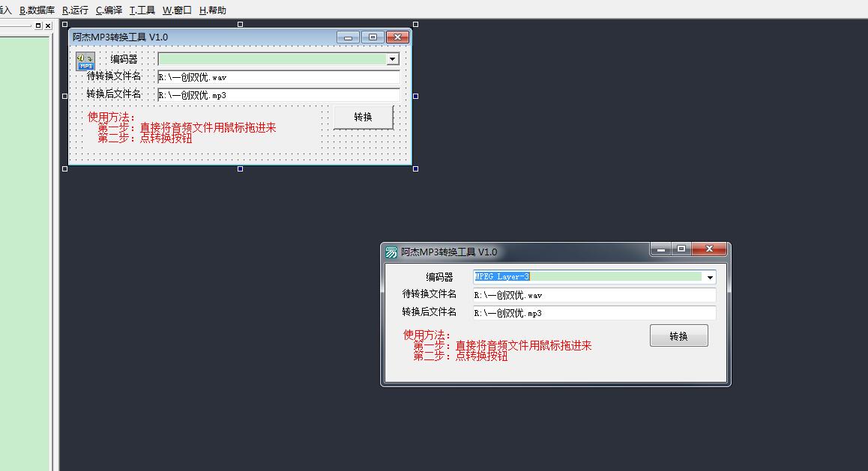Close the left docked panel
Screen dimensions: 868x471
point(48,25)
